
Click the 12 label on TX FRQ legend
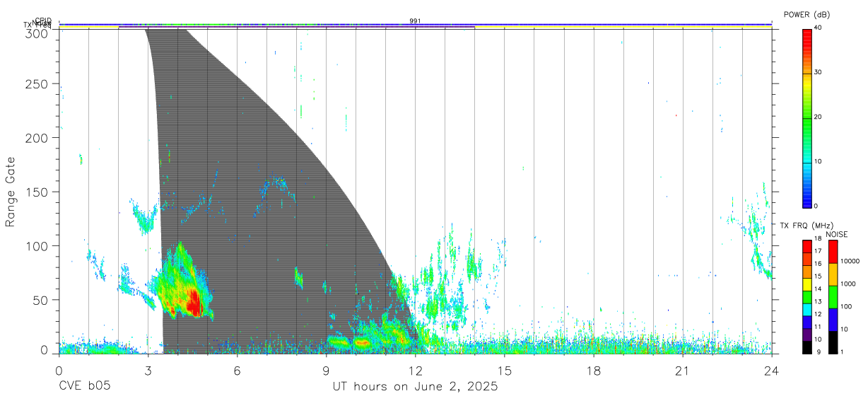coord(817,313)
